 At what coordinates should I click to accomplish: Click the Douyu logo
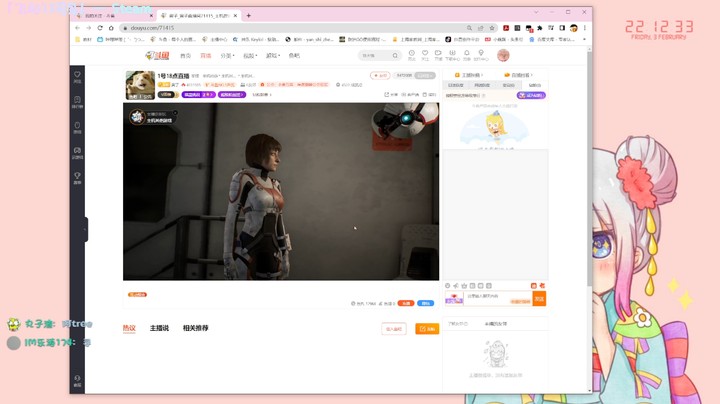[158, 56]
